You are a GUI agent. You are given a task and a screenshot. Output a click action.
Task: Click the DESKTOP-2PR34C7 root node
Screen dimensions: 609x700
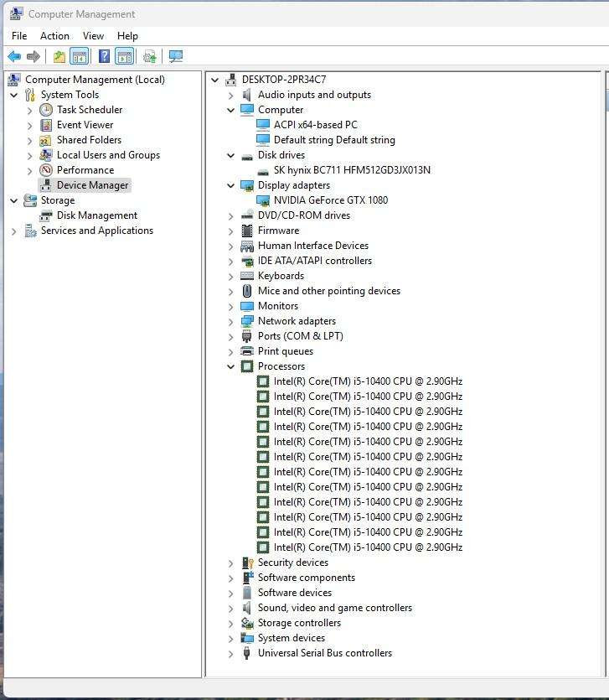pyautogui.click(x=283, y=80)
